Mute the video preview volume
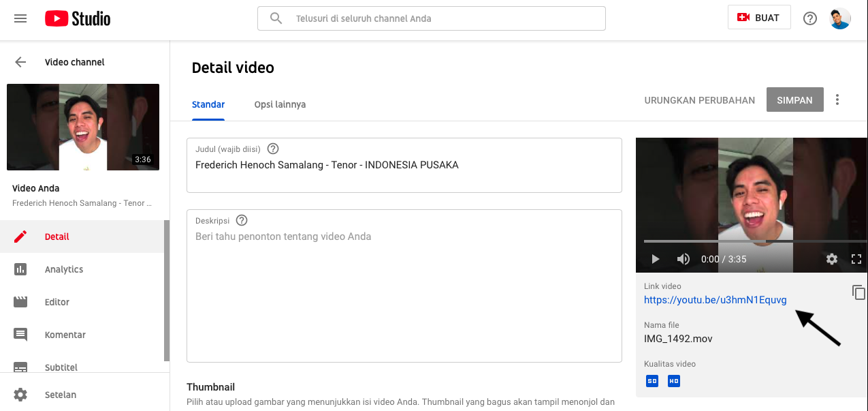 (683, 259)
